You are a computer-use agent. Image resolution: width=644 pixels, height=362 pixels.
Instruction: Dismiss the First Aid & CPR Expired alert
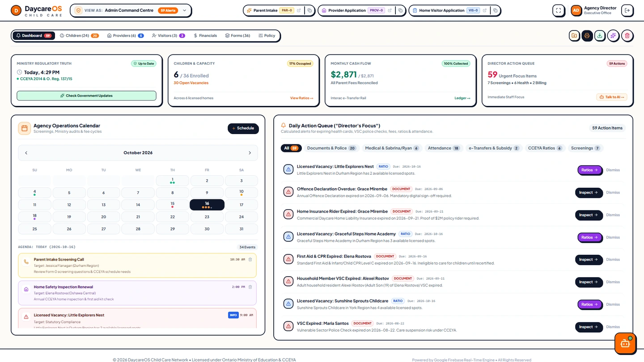613,260
